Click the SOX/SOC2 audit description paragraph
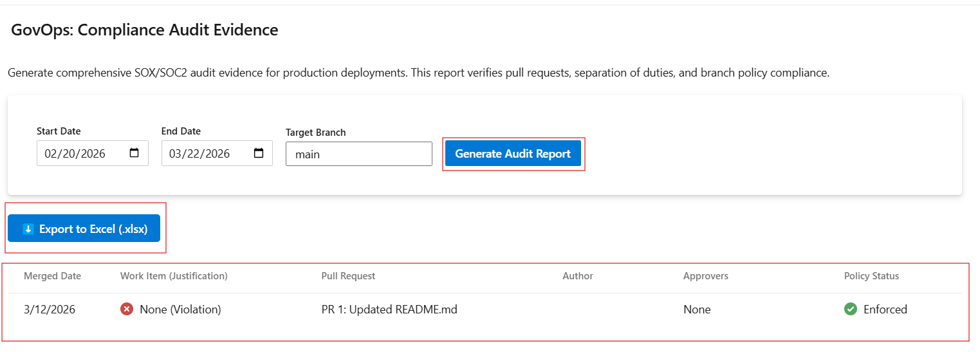The width and height of the screenshot is (980, 352). point(419,73)
